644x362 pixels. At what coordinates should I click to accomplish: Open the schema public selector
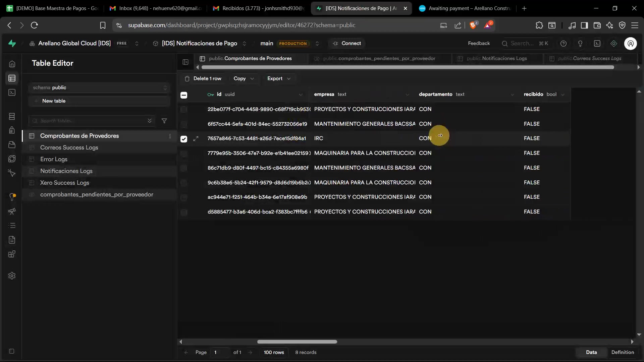click(x=99, y=87)
